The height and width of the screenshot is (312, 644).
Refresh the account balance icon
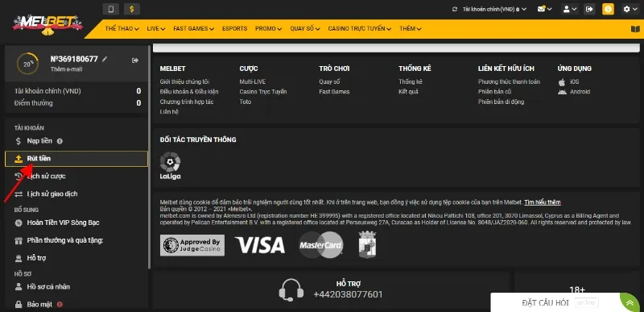(x=454, y=9)
